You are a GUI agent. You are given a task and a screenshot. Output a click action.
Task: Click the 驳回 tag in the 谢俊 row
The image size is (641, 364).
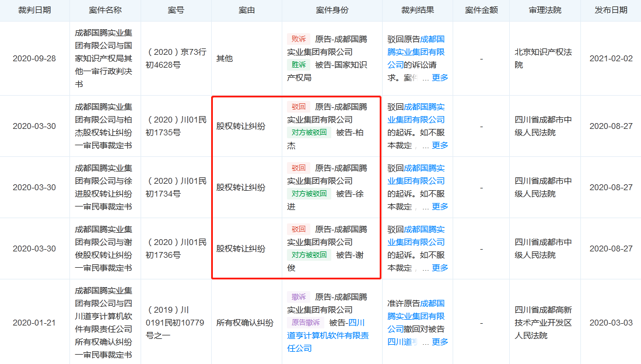(299, 229)
